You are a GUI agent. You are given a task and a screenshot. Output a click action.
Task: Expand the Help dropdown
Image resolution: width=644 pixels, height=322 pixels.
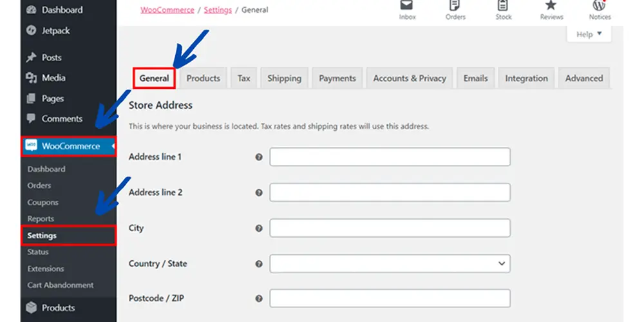coord(589,34)
